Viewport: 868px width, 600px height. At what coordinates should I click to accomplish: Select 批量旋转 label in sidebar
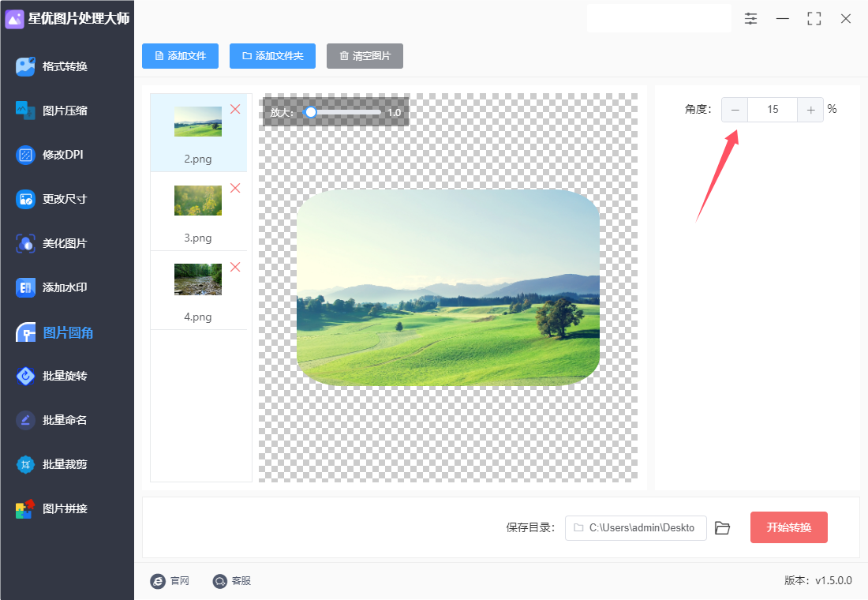65,376
